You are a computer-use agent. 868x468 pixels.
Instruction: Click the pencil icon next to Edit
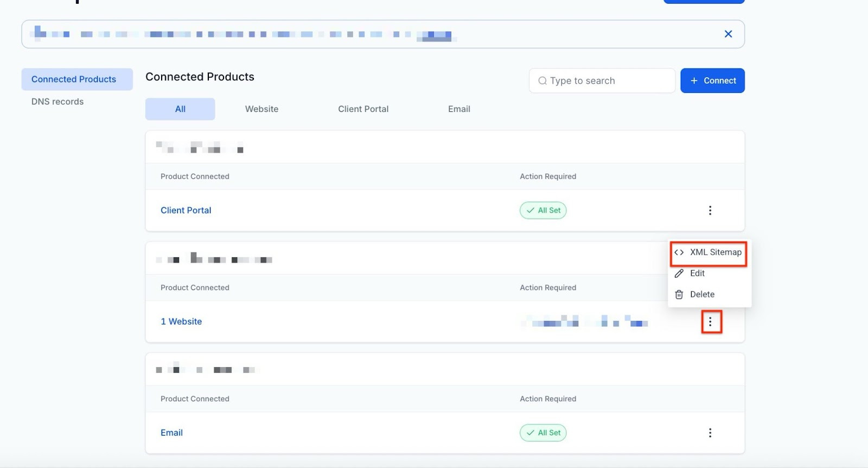click(679, 274)
